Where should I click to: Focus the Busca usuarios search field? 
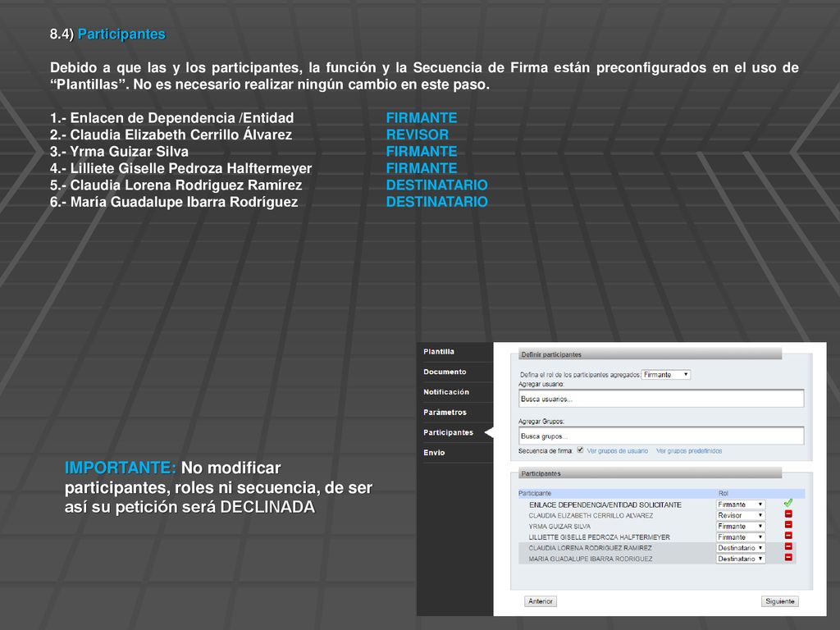(661, 399)
